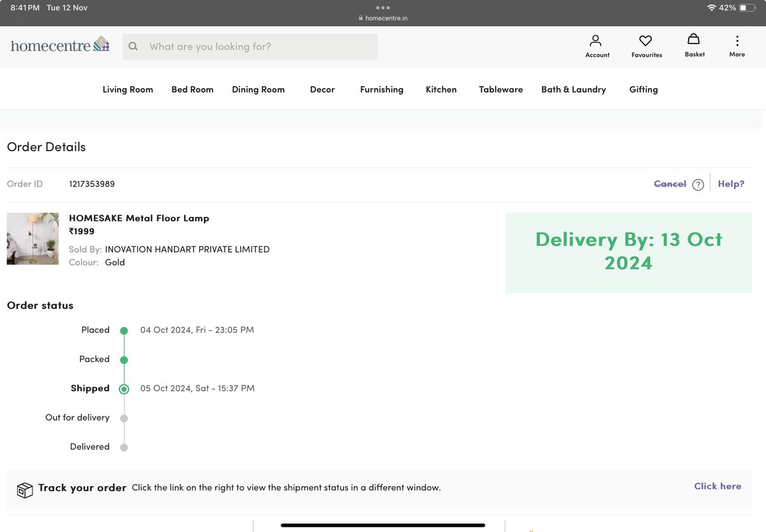Click HOMESAKE Metal Floor Lamp title
The width and height of the screenshot is (766, 532).
point(139,218)
